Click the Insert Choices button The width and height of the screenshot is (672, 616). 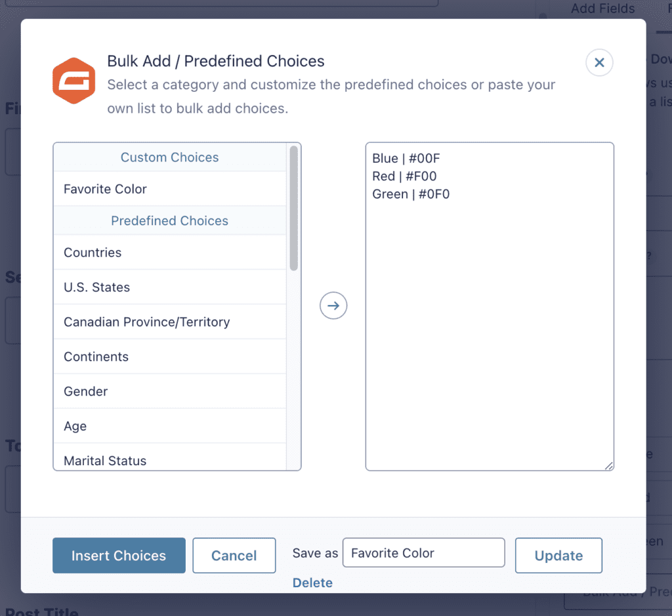point(119,556)
